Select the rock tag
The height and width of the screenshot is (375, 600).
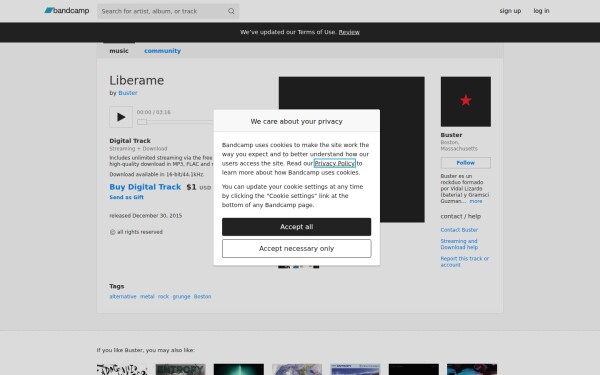[163, 297]
